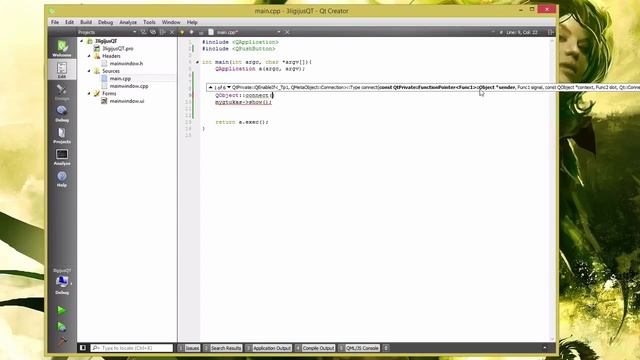Build the project with hammer icon

pos(61,341)
